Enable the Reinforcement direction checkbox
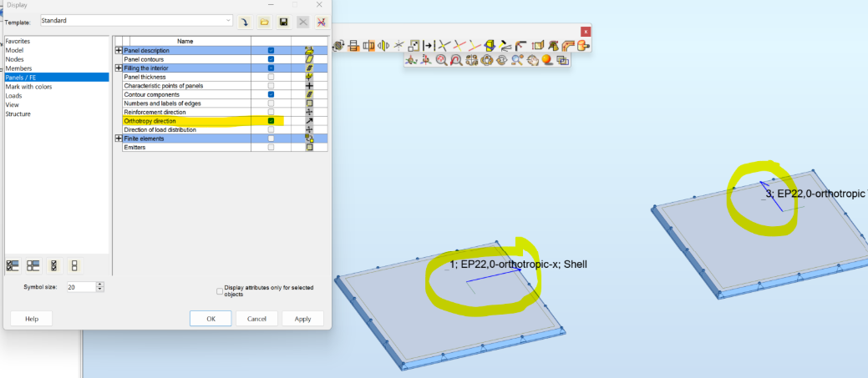This screenshot has width=868, height=378. coord(271,112)
